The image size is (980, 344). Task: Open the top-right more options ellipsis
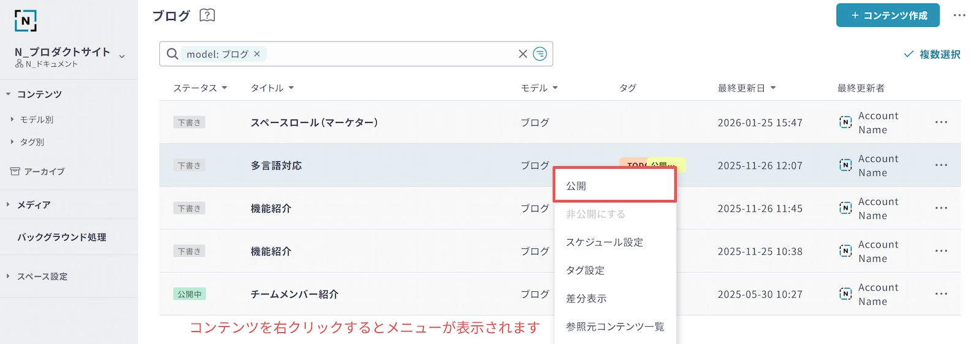[959, 15]
